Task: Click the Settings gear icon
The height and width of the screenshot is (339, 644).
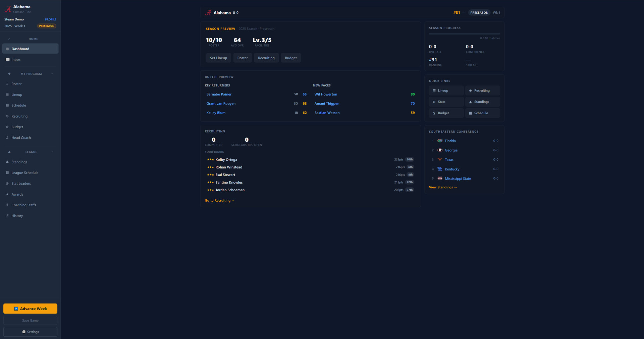Action: [x=24, y=332]
